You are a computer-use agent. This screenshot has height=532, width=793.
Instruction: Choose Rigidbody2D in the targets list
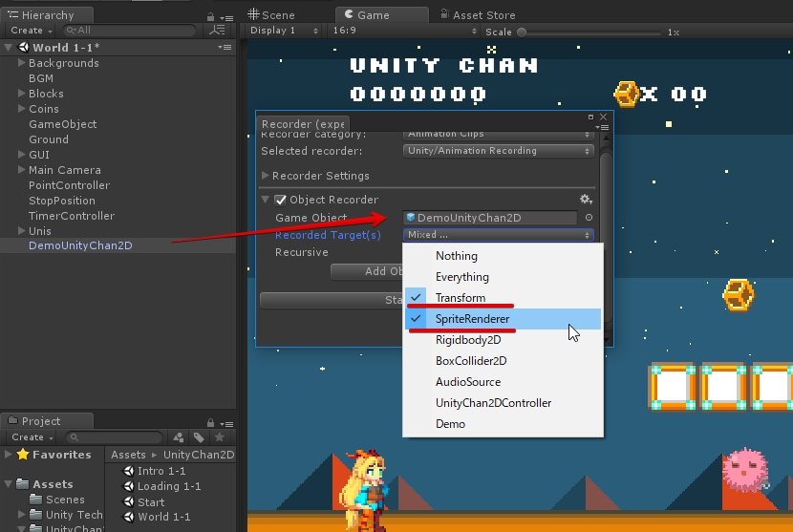pyautogui.click(x=503, y=340)
